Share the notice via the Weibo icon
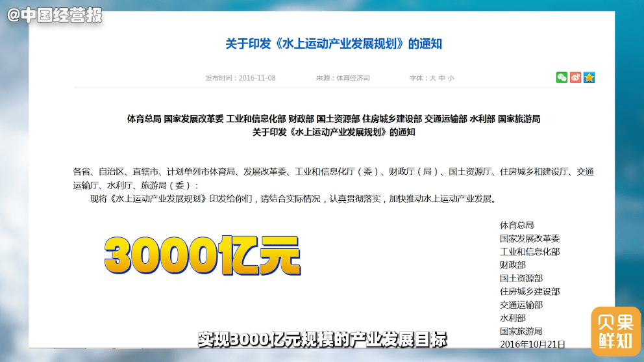The height and width of the screenshot is (362, 644). point(575,78)
